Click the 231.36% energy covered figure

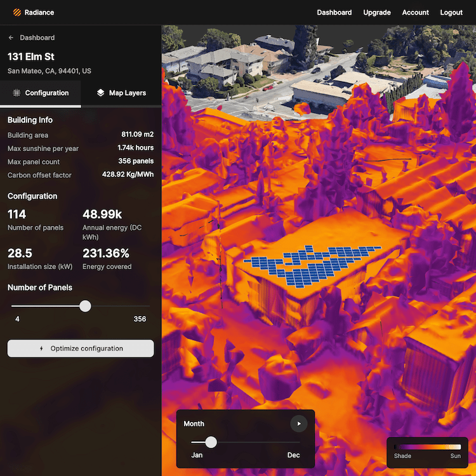106,253
